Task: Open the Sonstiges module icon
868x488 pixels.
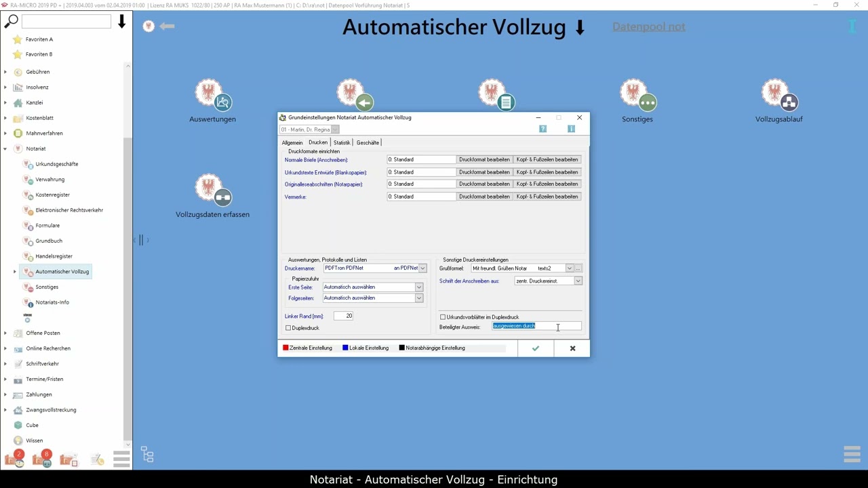Action: 637,95
